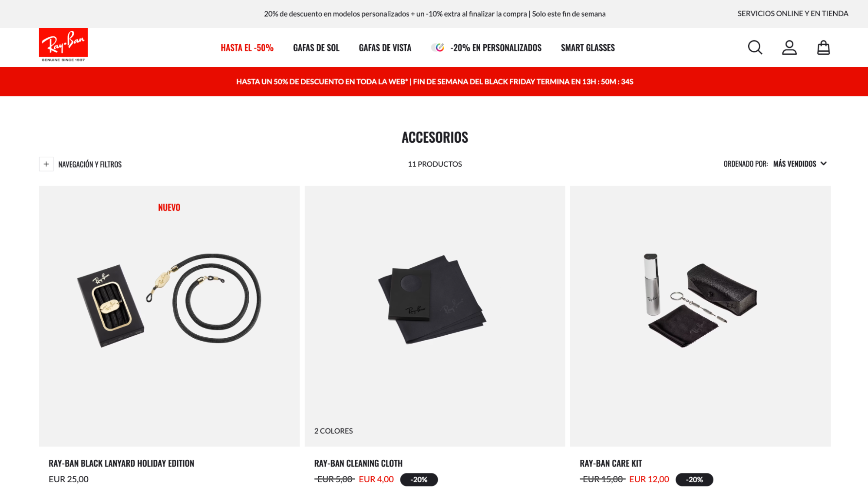Open the Smart Glasses menu item

(x=588, y=48)
